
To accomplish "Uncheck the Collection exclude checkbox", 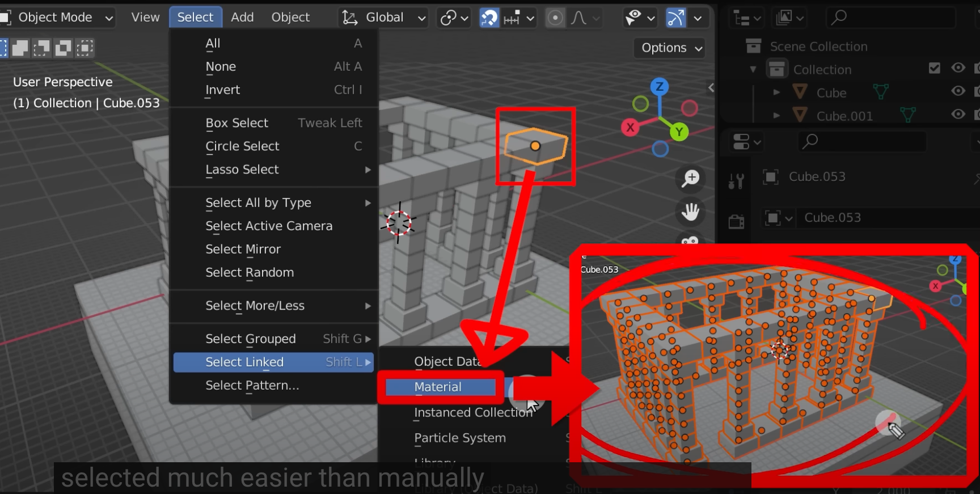I will point(935,68).
